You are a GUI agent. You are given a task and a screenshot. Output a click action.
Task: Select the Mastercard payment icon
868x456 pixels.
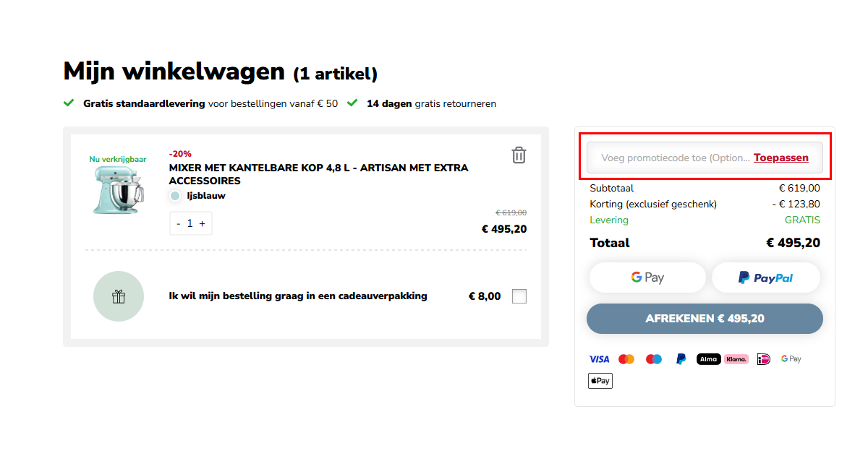[x=626, y=358]
